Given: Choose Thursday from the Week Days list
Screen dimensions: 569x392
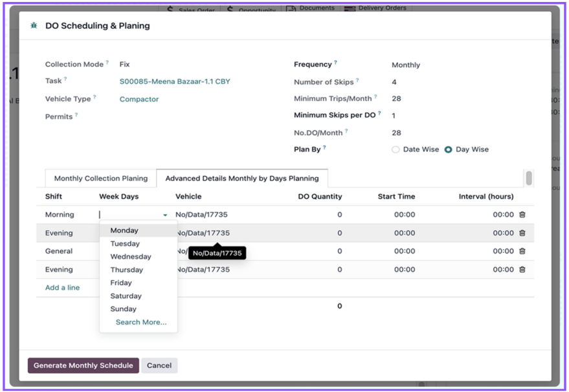Looking at the screenshot, I should point(126,270).
